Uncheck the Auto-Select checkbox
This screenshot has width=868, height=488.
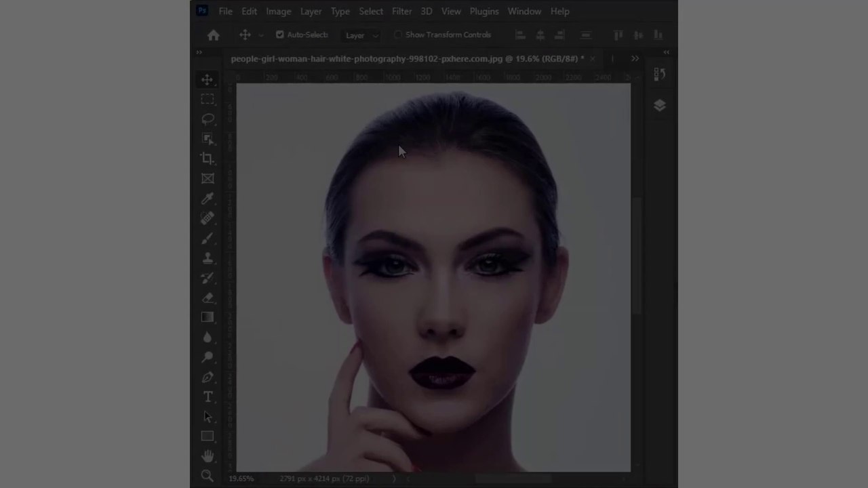pyautogui.click(x=280, y=35)
